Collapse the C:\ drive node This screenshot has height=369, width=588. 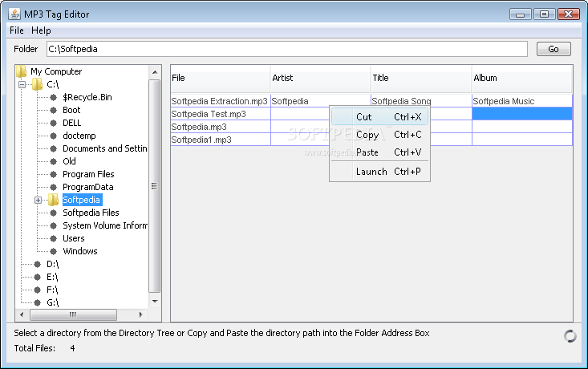22,84
